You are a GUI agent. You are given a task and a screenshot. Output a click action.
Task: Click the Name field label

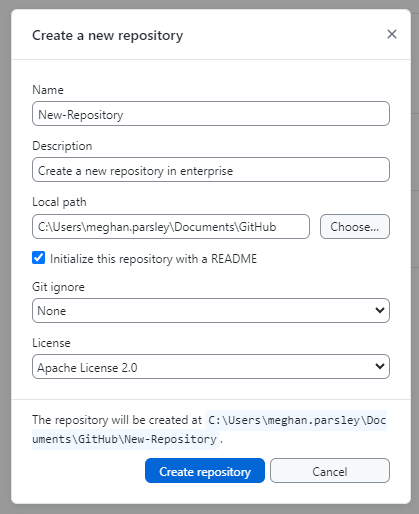click(48, 90)
